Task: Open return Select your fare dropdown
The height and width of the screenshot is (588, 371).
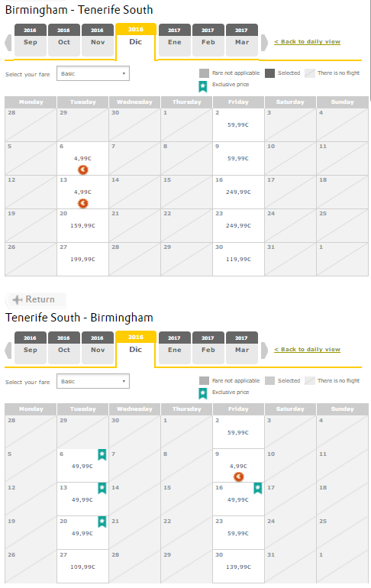Action: pyautogui.click(x=93, y=381)
